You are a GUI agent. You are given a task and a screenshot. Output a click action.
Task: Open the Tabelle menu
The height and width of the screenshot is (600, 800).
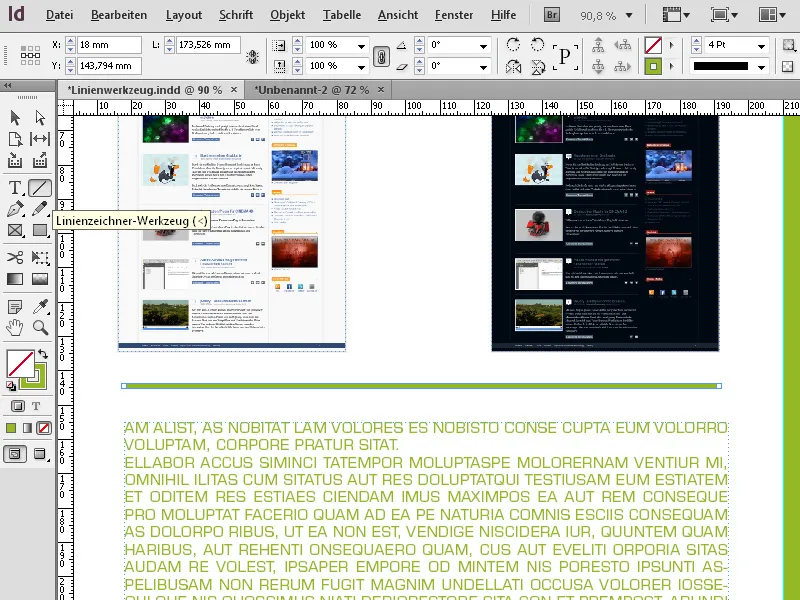[x=342, y=15]
